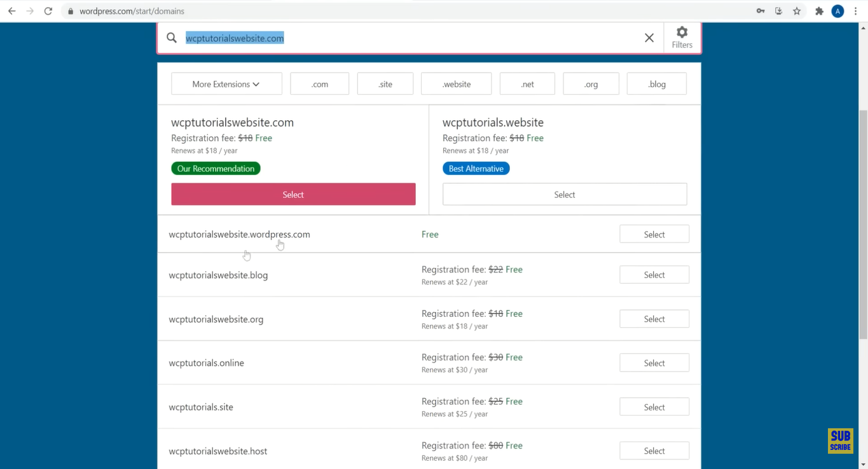Clear the domain search with X icon
Image resolution: width=868 pixels, height=469 pixels.
click(649, 38)
